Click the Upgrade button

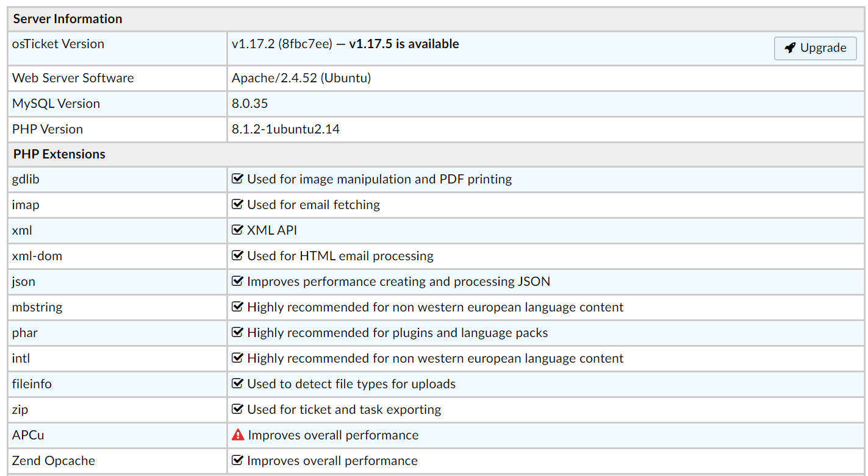click(x=815, y=48)
